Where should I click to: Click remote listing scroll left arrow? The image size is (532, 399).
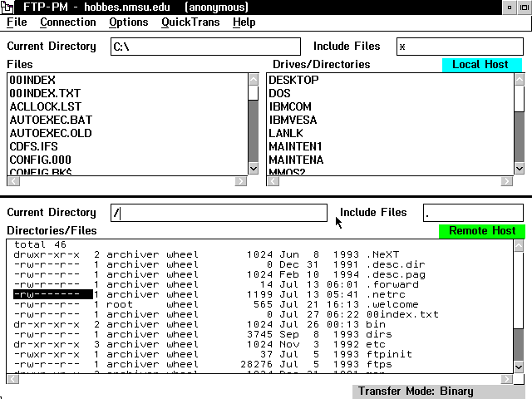(x=13, y=379)
